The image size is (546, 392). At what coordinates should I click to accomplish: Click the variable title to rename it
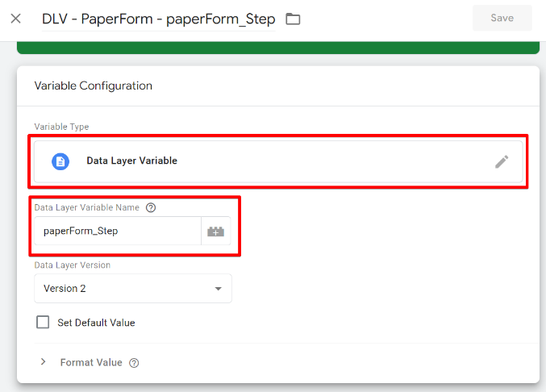pos(158,18)
